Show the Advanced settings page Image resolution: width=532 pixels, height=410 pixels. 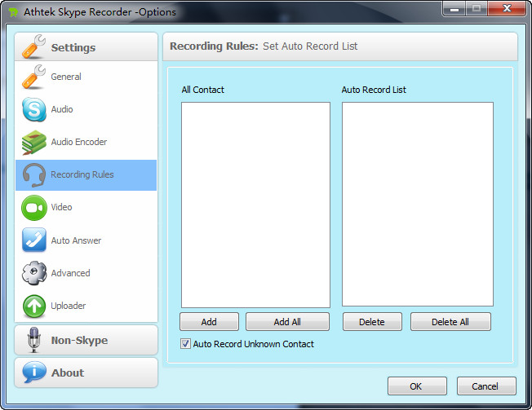click(86, 273)
